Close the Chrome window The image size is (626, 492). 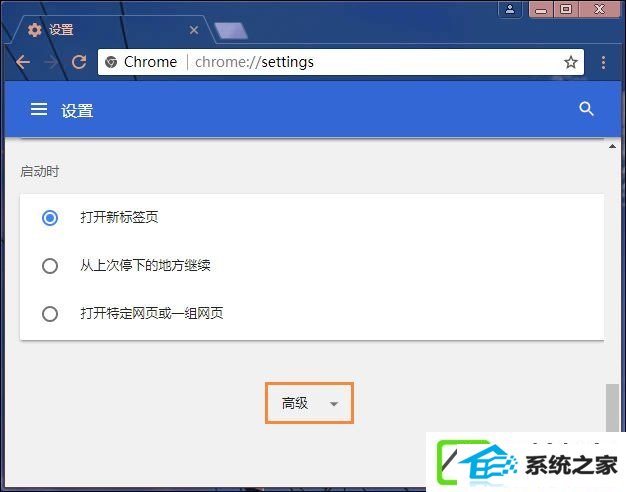tap(599, 9)
